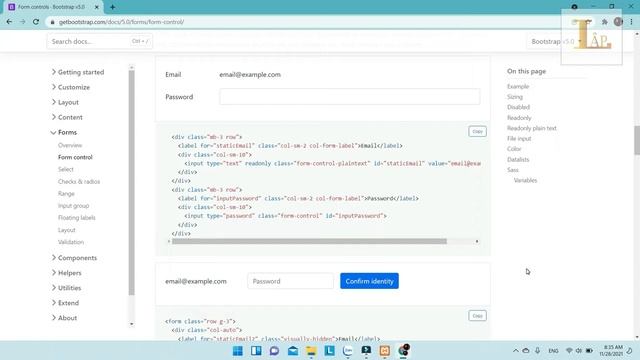Open the XAMPP orange icon on taskbar

coord(384,351)
